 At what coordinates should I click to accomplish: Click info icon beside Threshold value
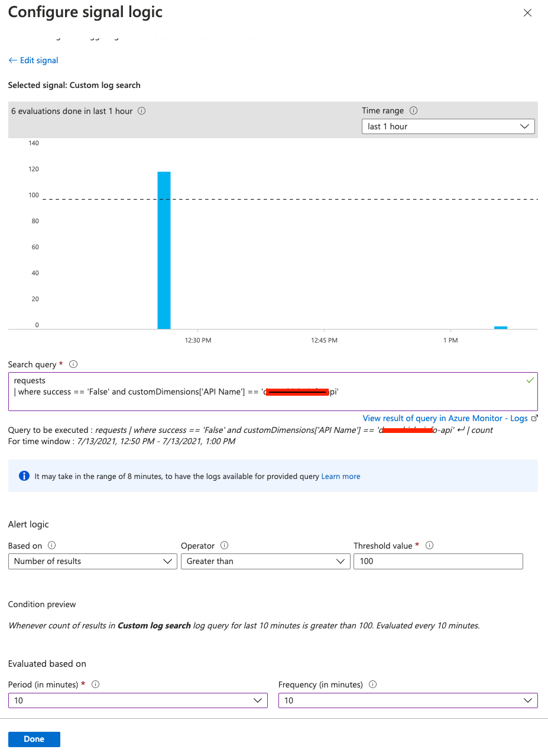coord(430,546)
